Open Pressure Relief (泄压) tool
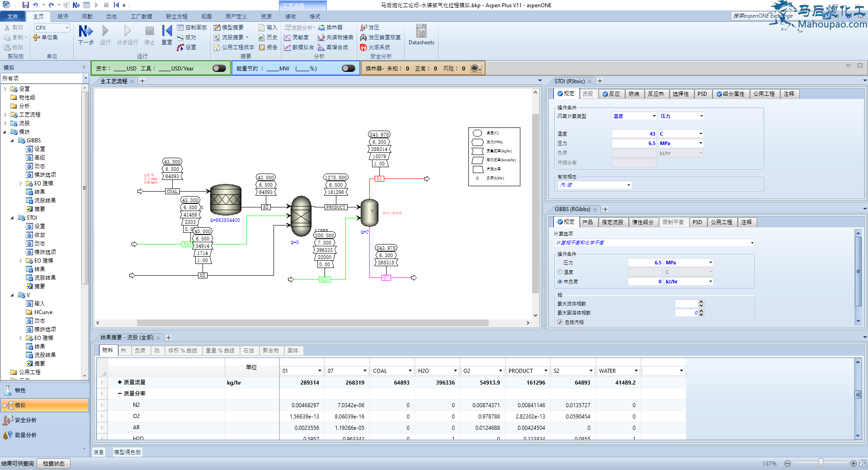The height and width of the screenshot is (470, 868). 370,28
